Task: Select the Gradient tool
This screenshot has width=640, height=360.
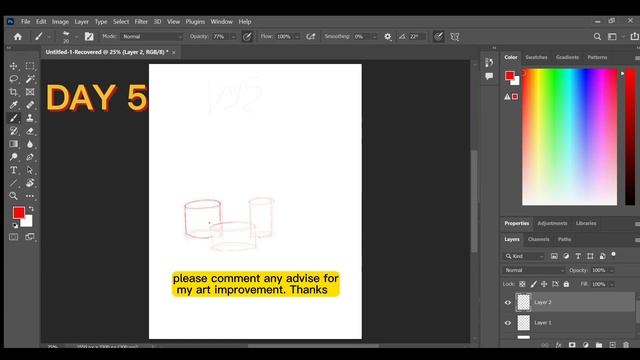Action: [13, 144]
